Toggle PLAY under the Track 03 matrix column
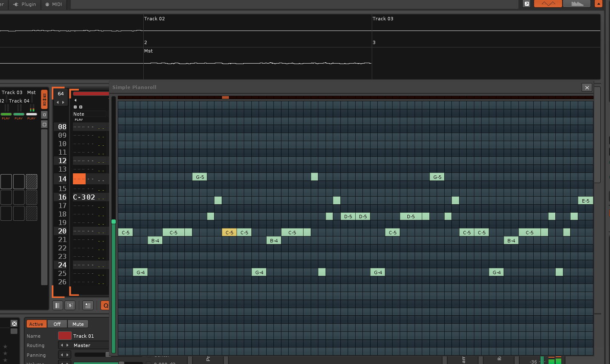The width and height of the screenshot is (610, 364). 6,119
